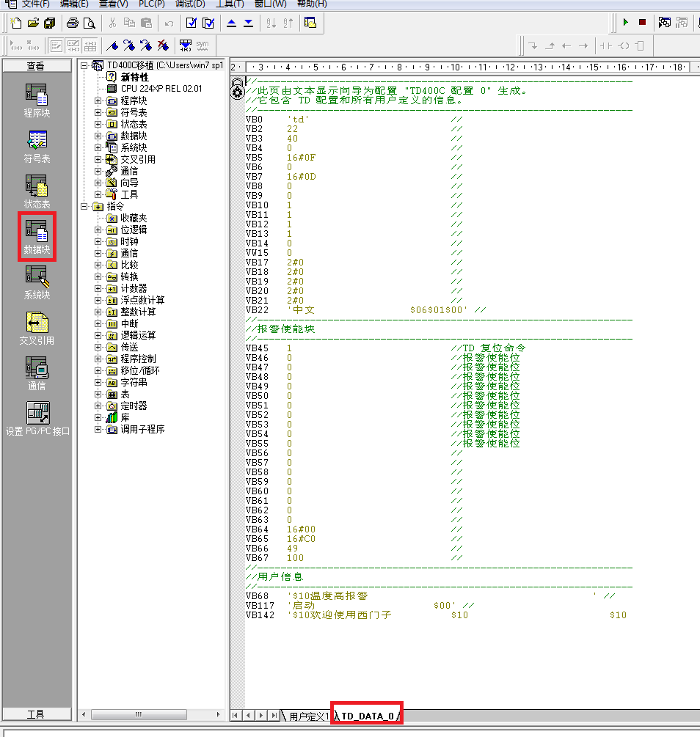Open Program Block from the navigation bar
The height and width of the screenshot is (737, 700).
click(x=37, y=101)
